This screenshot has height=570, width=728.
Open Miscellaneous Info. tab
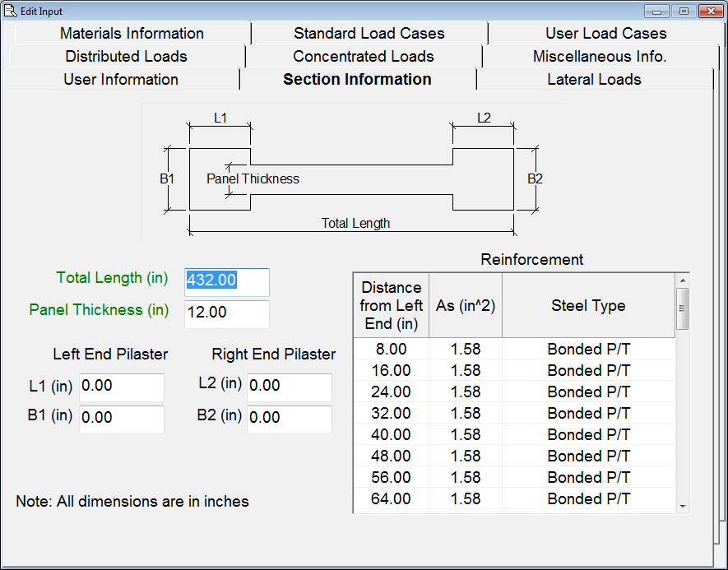[x=600, y=57]
